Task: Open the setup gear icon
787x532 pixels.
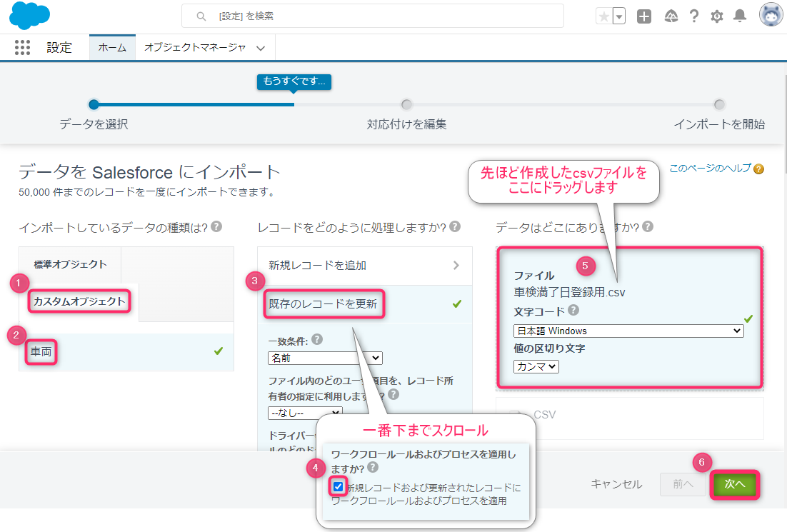Action: click(717, 16)
